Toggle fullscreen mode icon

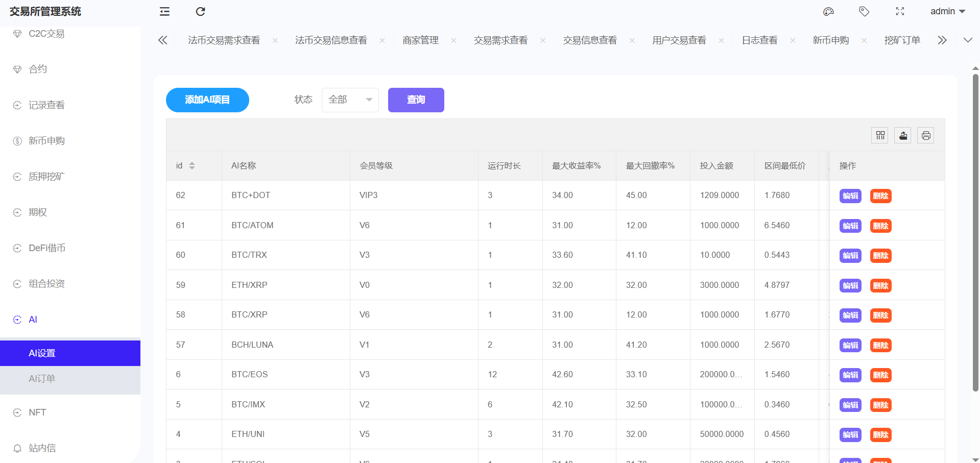pos(900,11)
